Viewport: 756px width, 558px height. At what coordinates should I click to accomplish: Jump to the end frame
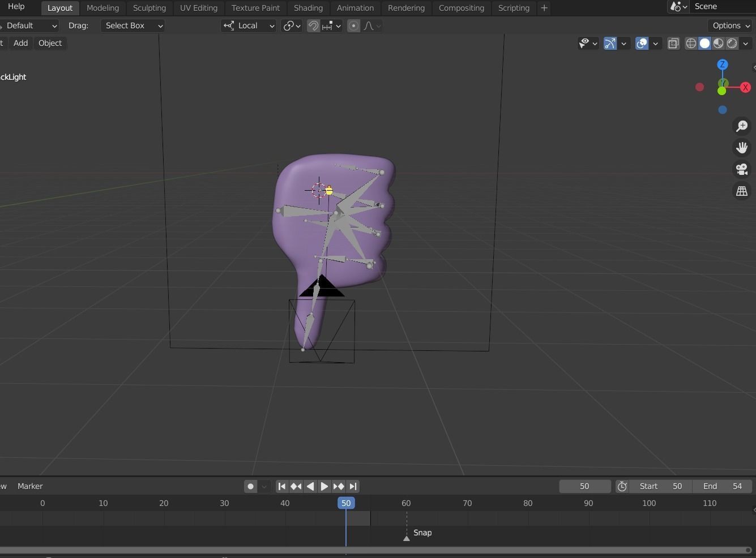[353, 486]
